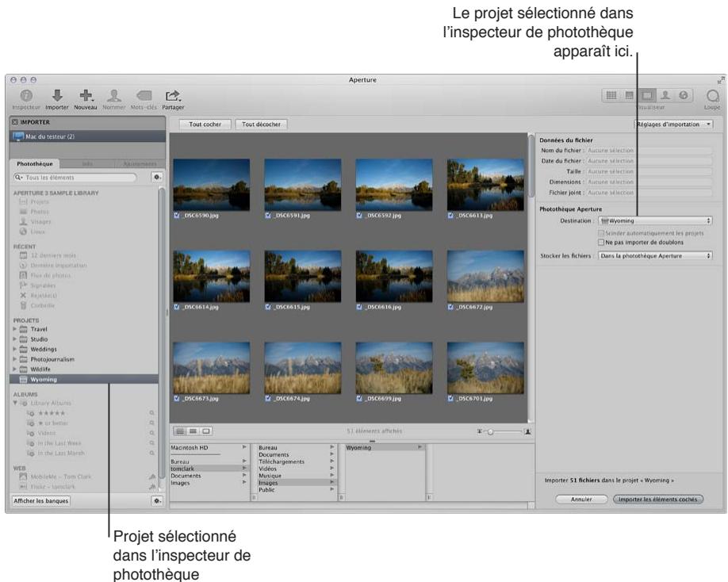This screenshot has height=582, width=728.
Task: Select the _DSC6699.jpg thumbnail
Action: 394,367
